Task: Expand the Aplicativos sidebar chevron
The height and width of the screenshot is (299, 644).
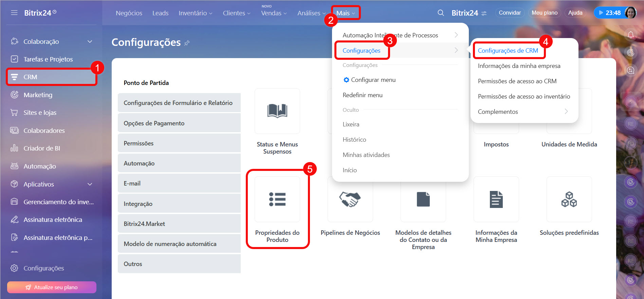Action: (x=90, y=184)
